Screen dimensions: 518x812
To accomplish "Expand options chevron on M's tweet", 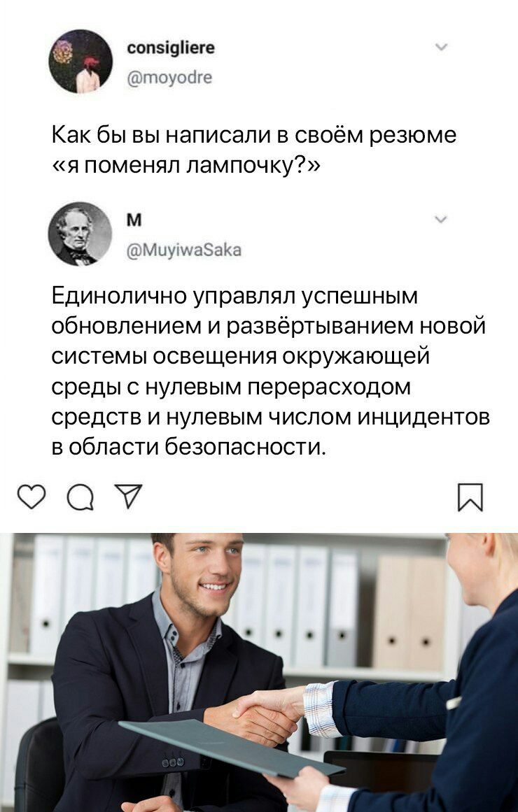I will pyautogui.click(x=441, y=220).
